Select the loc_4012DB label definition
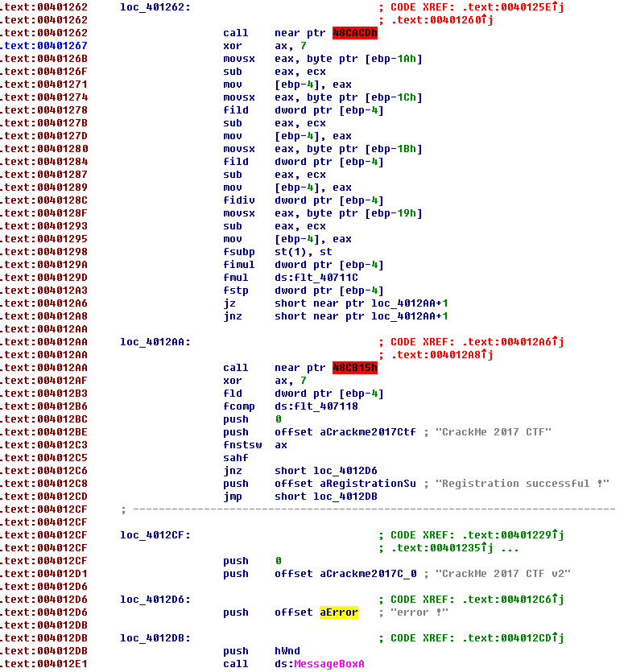The height and width of the screenshot is (672, 628). click(155, 638)
